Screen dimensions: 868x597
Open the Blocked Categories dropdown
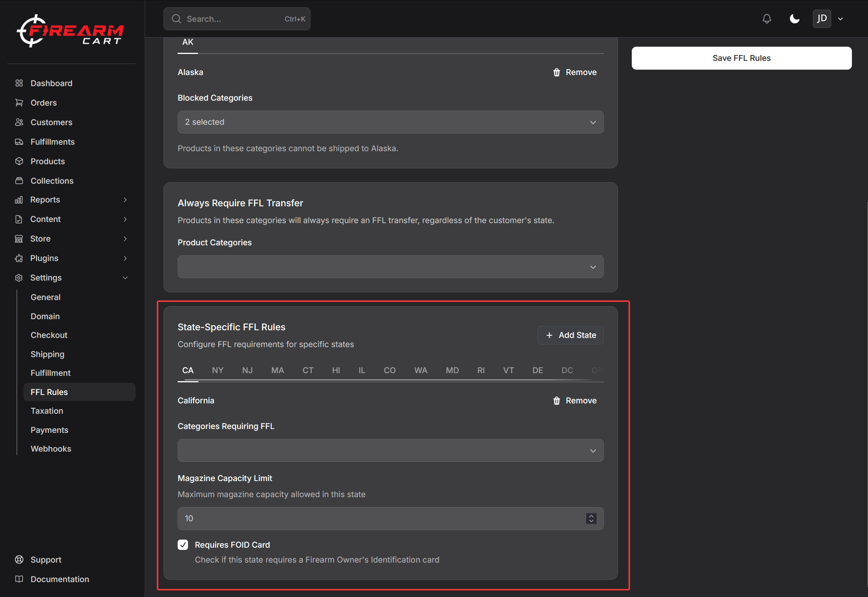(x=391, y=122)
